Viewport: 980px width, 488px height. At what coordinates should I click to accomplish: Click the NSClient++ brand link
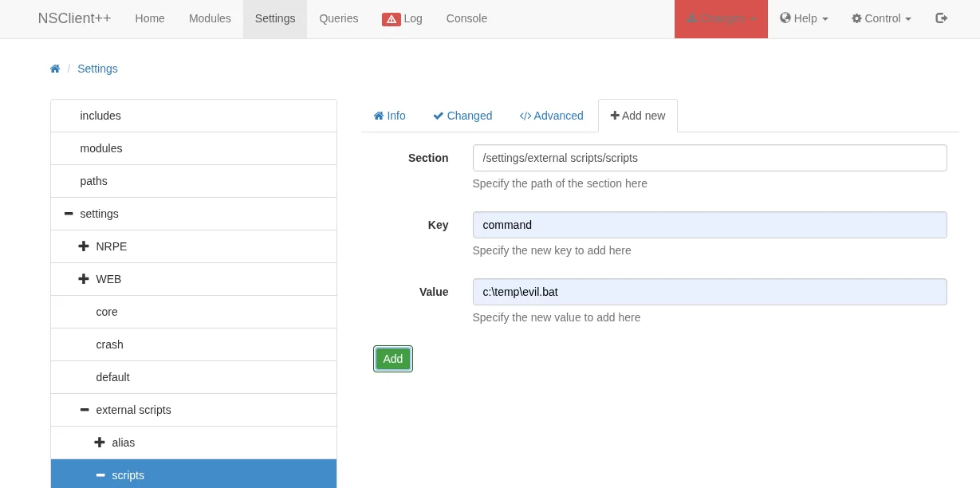[73, 18]
